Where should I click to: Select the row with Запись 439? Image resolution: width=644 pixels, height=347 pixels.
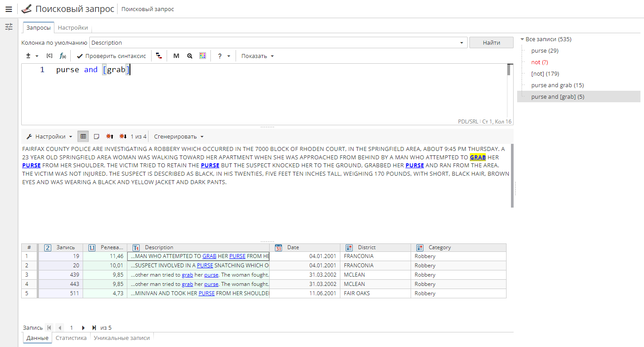pyautogui.click(x=264, y=274)
